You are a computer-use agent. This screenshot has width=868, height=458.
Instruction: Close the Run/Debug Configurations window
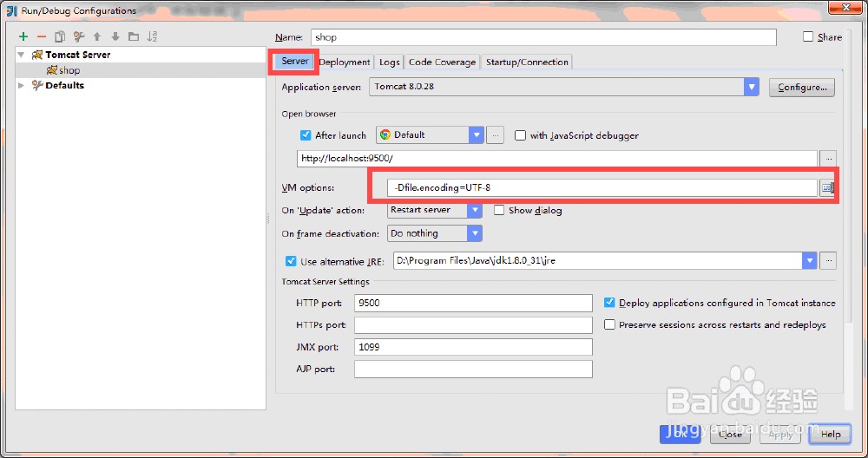(845, 7)
